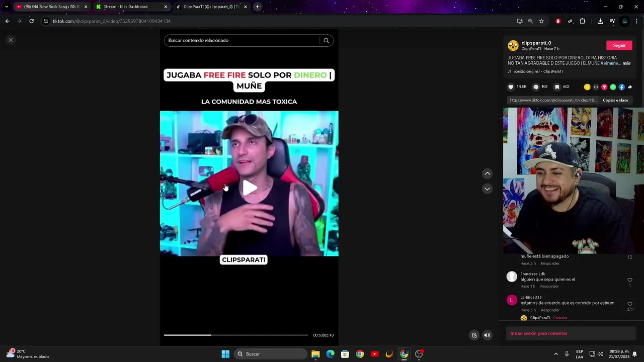Viewport: 644px width, 362px height.
Task: Go to next video with down chevron
Action: click(487, 189)
